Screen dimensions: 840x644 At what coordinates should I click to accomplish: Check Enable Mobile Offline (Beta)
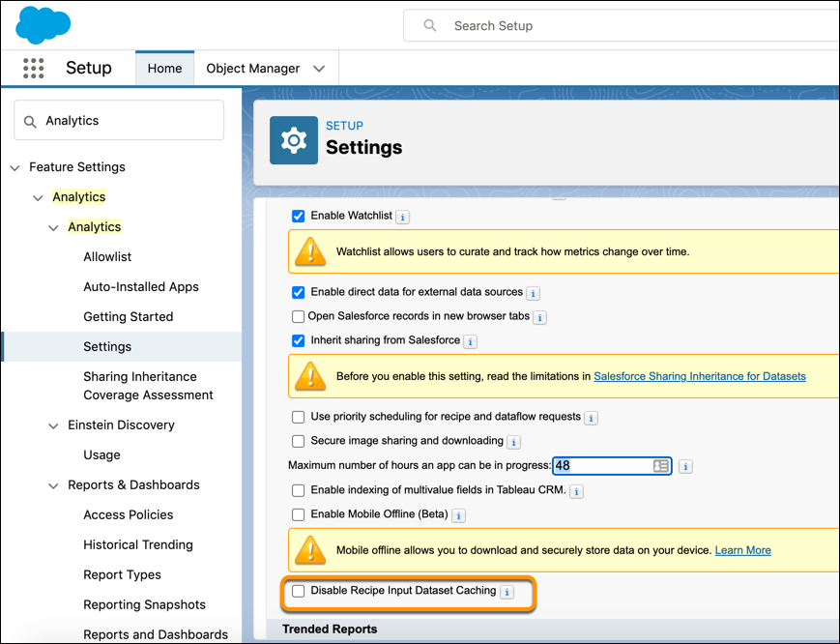(x=298, y=514)
